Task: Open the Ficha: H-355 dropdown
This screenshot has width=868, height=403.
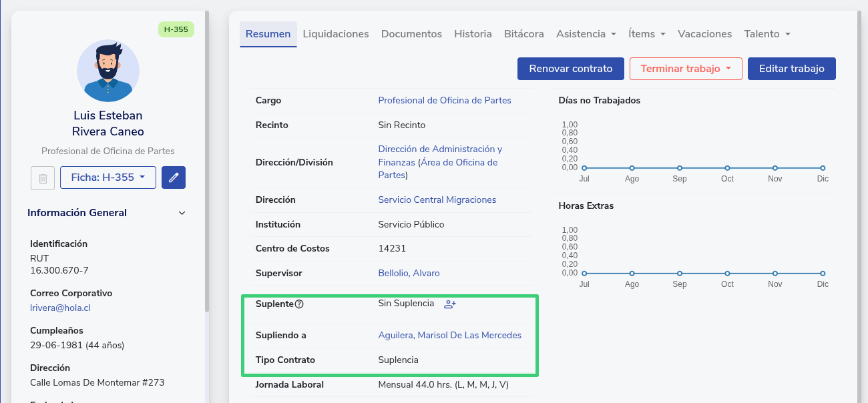Action: 108,177
